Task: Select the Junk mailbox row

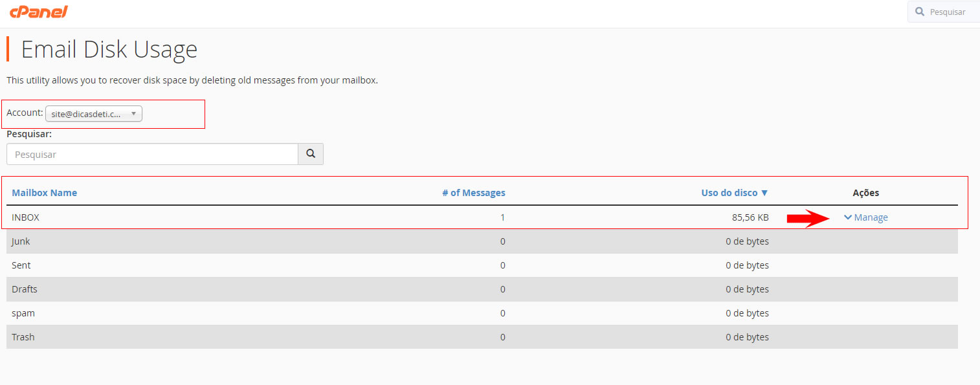Action: pyautogui.click(x=21, y=241)
